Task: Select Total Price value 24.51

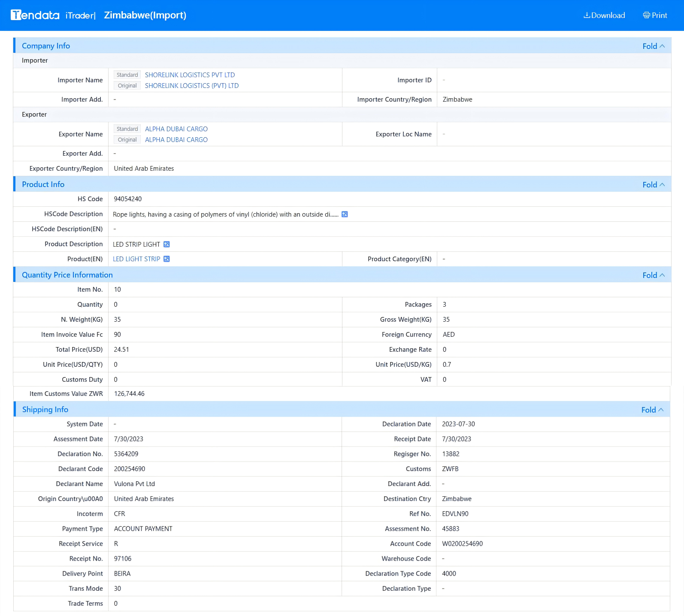Action: coord(121,350)
